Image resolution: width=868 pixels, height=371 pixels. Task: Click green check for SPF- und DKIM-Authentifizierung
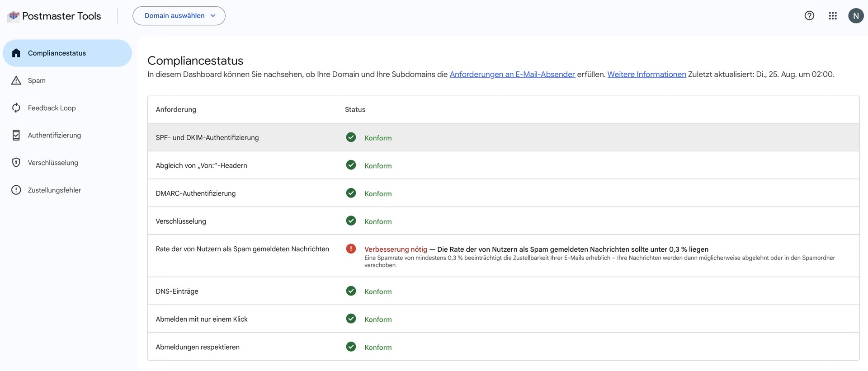click(351, 137)
